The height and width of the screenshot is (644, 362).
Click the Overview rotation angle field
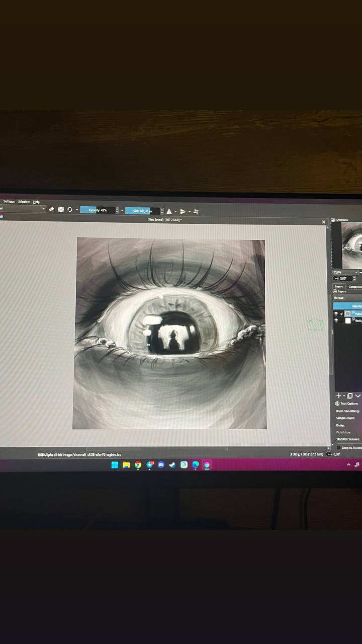point(346,278)
